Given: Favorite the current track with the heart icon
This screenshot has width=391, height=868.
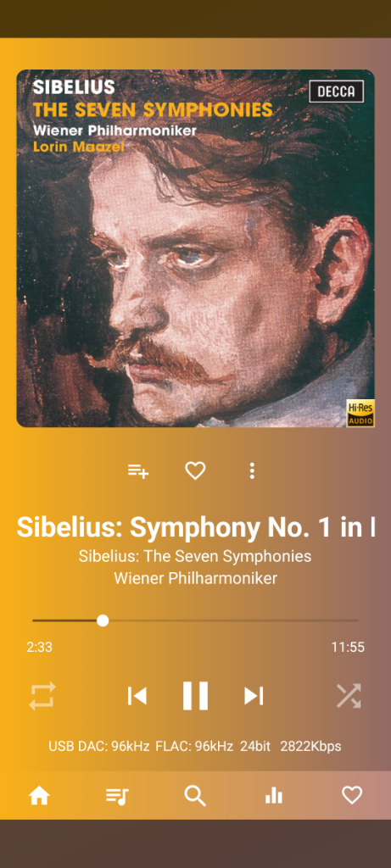Looking at the screenshot, I should click(x=195, y=471).
